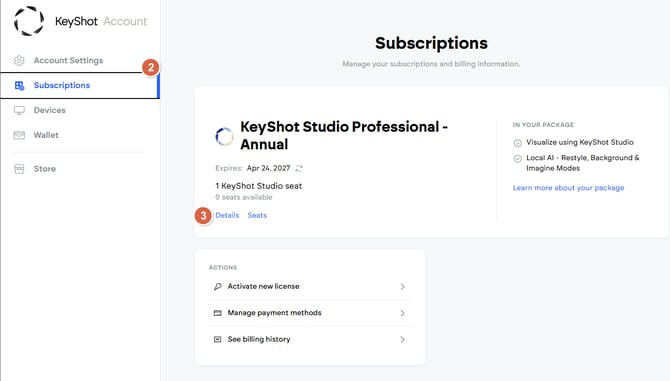Click the ACTIONS section label
670x381 pixels.
coord(223,267)
